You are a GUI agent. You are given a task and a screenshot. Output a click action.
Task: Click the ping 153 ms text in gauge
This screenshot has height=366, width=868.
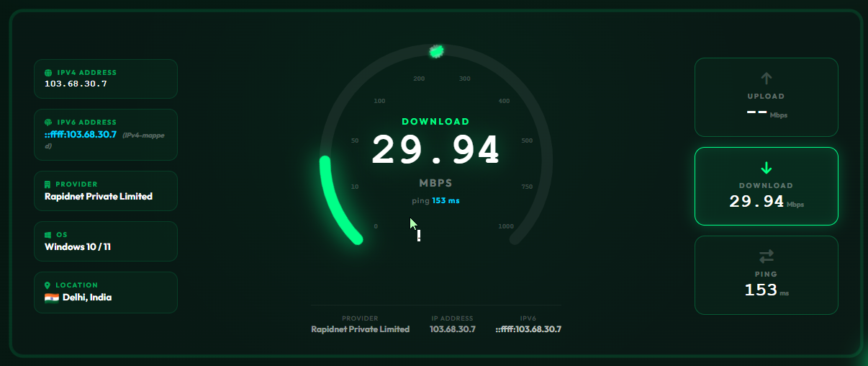coord(436,200)
